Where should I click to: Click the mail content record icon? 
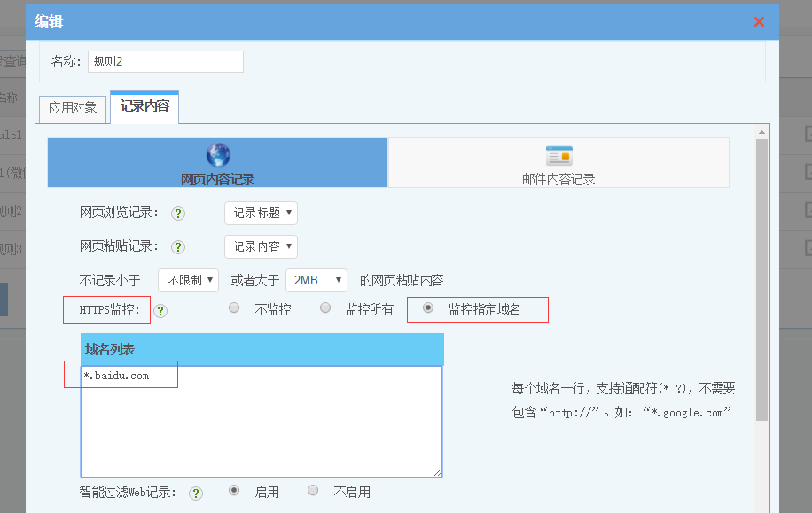coord(558,156)
